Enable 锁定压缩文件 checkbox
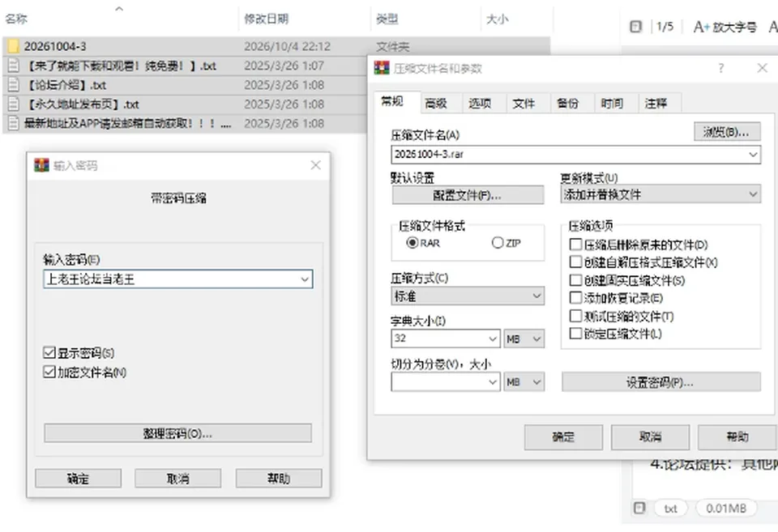Screen dimensions: 778x532 575,334
